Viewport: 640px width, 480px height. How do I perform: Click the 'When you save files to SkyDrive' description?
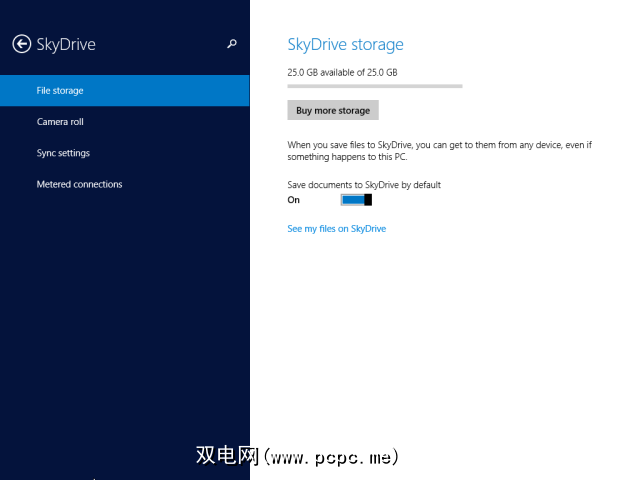(x=440, y=151)
